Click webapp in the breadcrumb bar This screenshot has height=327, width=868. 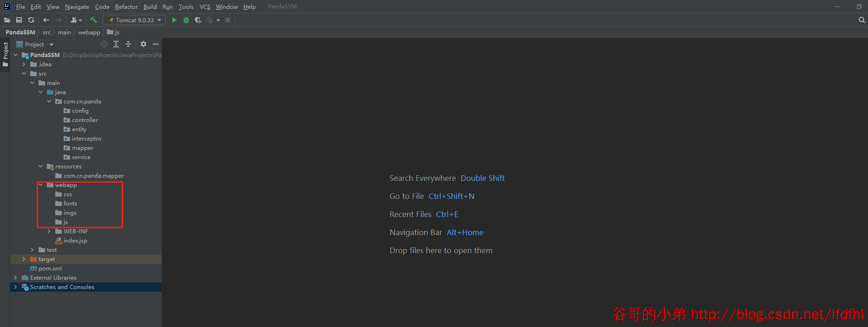coord(89,32)
